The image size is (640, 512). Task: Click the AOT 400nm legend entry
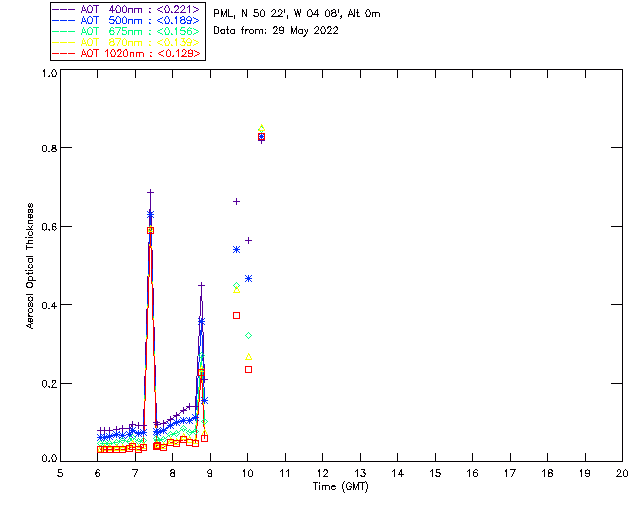[x=127, y=9]
